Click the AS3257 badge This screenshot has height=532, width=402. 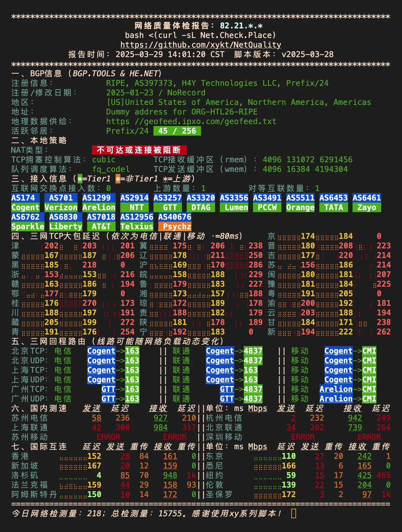(x=168, y=198)
